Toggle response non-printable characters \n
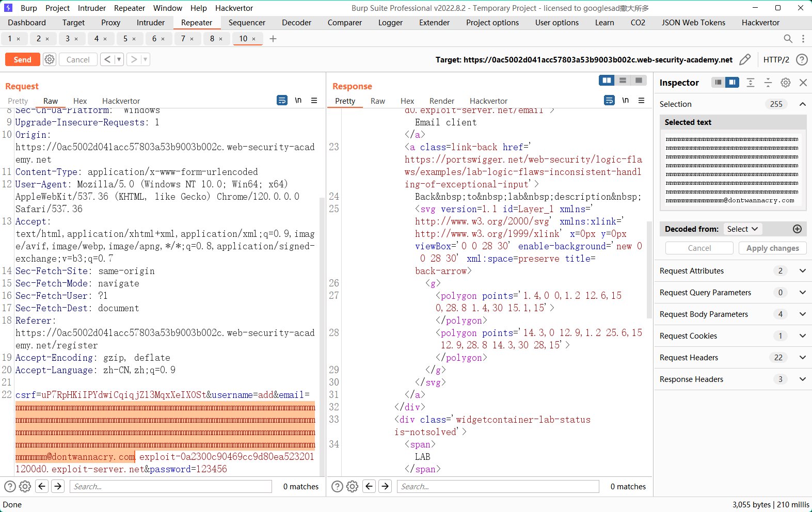The height and width of the screenshot is (512, 812). pyautogui.click(x=626, y=100)
